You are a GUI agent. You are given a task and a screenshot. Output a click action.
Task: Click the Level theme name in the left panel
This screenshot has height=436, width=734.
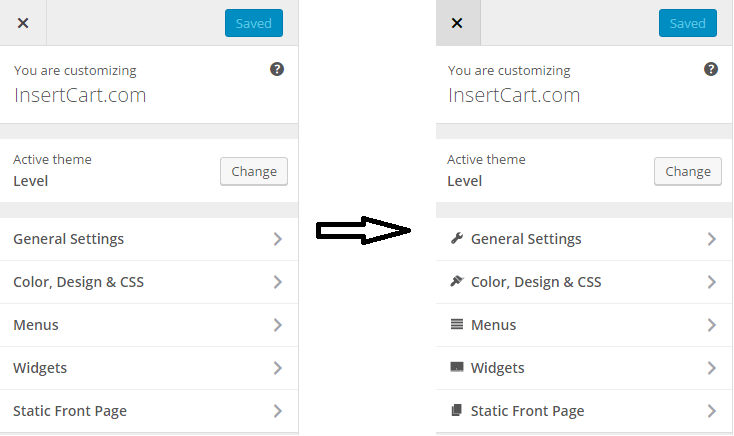pos(30,181)
